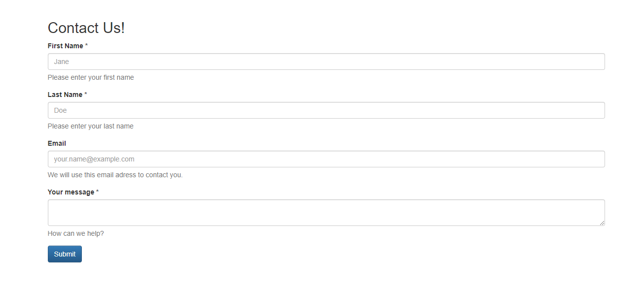Click the First Name input field
The width and height of the screenshot is (644, 287).
(x=325, y=62)
